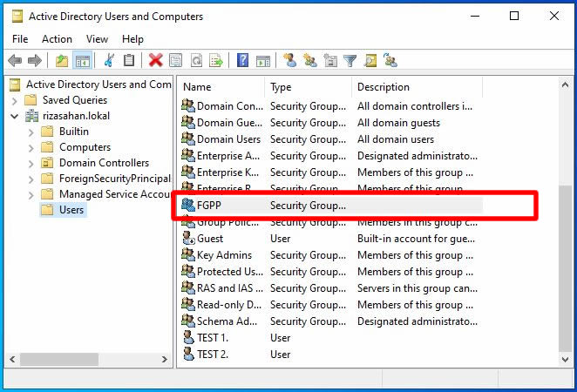Click the Export List icon
The image size is (577, 392).
pos(216,60)
